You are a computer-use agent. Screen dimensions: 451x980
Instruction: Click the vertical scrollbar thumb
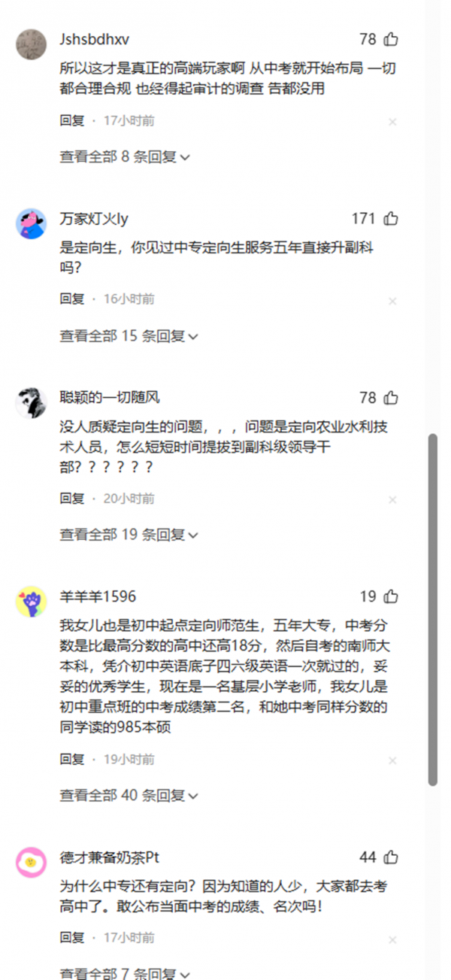tap(432, 610)
